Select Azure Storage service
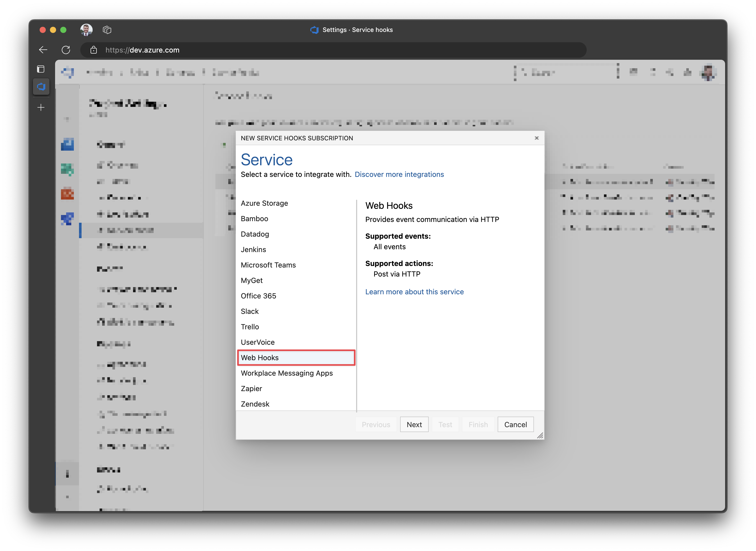 point(296,203)
